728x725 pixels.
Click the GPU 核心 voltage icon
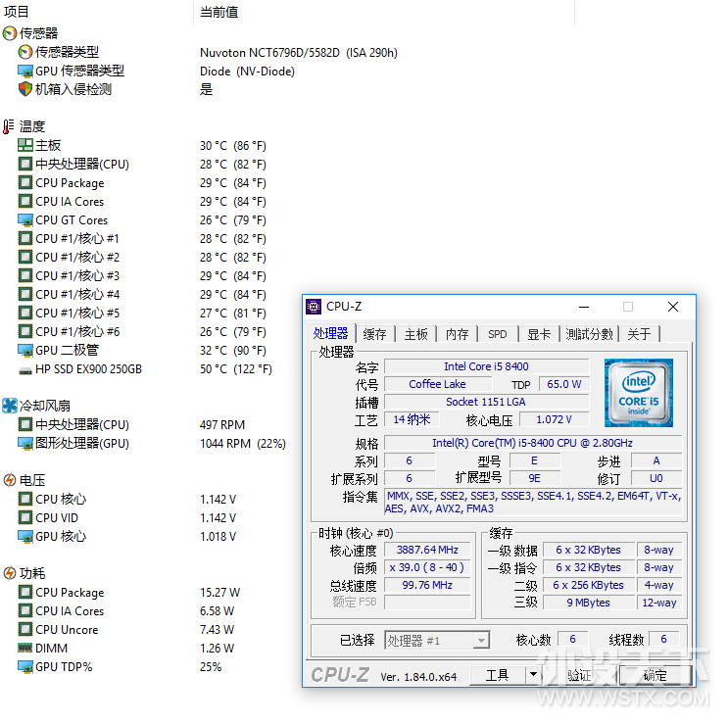pyautogui.click(x=25, y=536)
